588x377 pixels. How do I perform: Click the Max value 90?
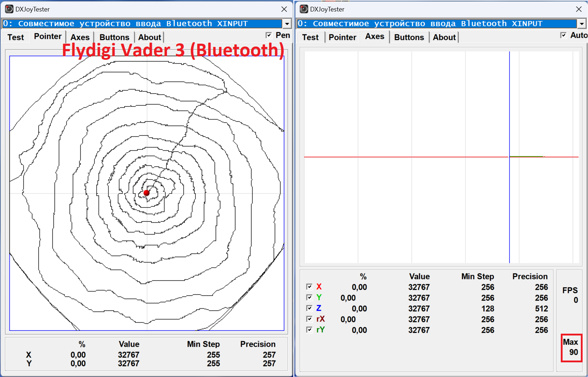(x=574, y=352)
